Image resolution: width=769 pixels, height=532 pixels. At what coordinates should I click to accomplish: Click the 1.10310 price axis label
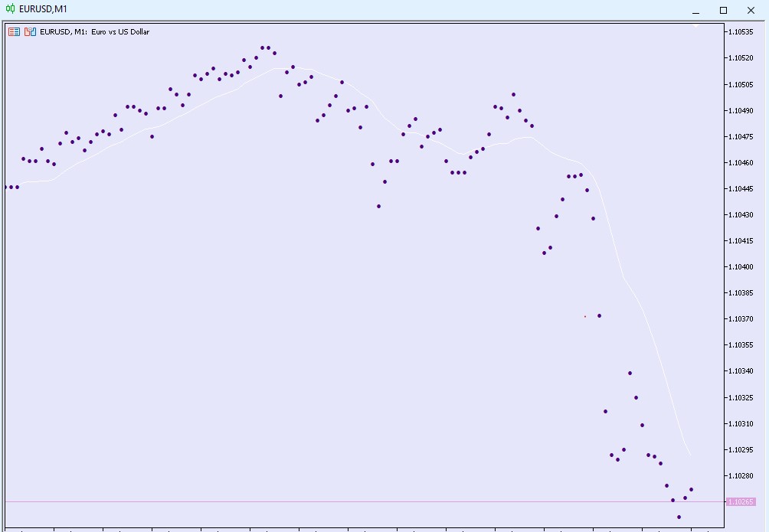tap(741, 423)
